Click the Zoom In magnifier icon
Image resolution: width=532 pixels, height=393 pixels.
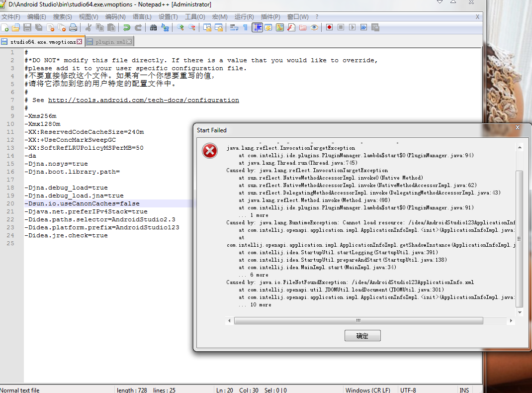pos(180,27)
